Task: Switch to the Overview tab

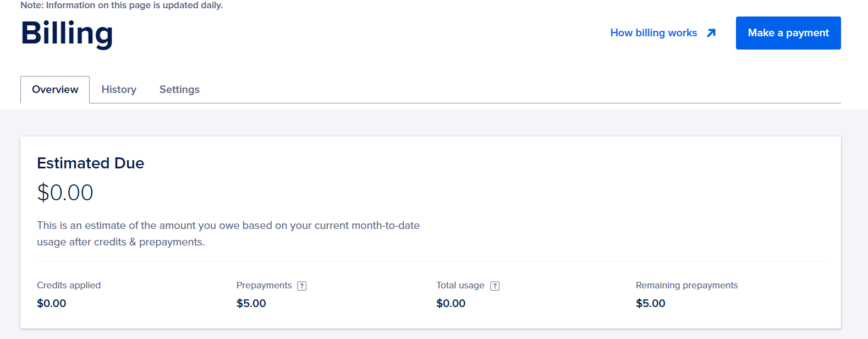Action: 55,90
